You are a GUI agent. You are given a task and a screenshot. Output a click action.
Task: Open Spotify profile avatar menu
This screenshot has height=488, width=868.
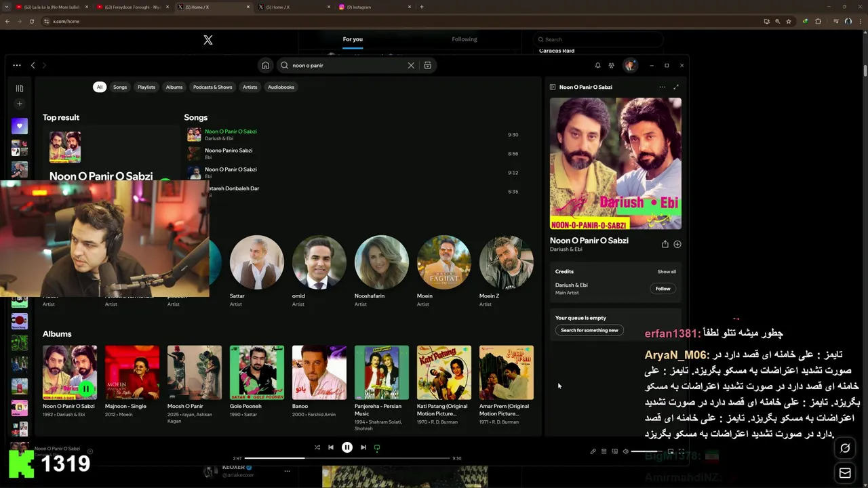click(x=631, y=65)
